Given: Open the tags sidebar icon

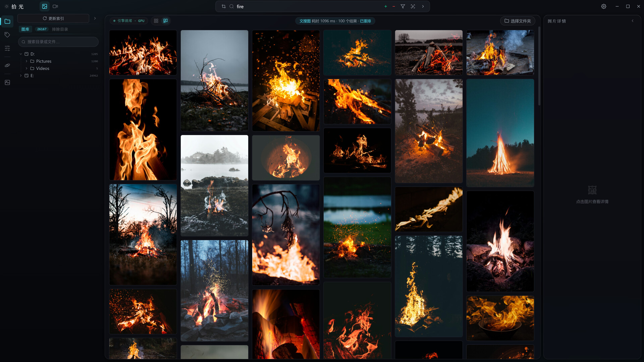Looking at the screenshot, I should coord(7,35).
